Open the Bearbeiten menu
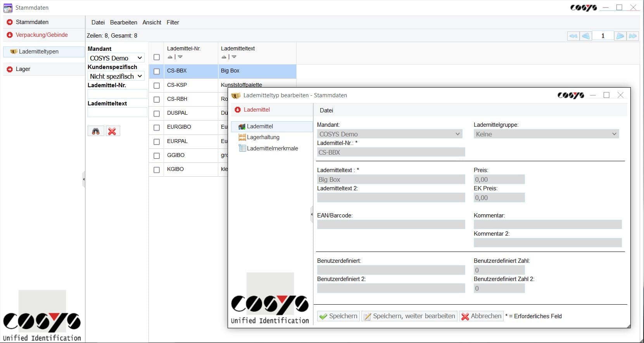This screenshot has width=644, height=343. point(123,22)
